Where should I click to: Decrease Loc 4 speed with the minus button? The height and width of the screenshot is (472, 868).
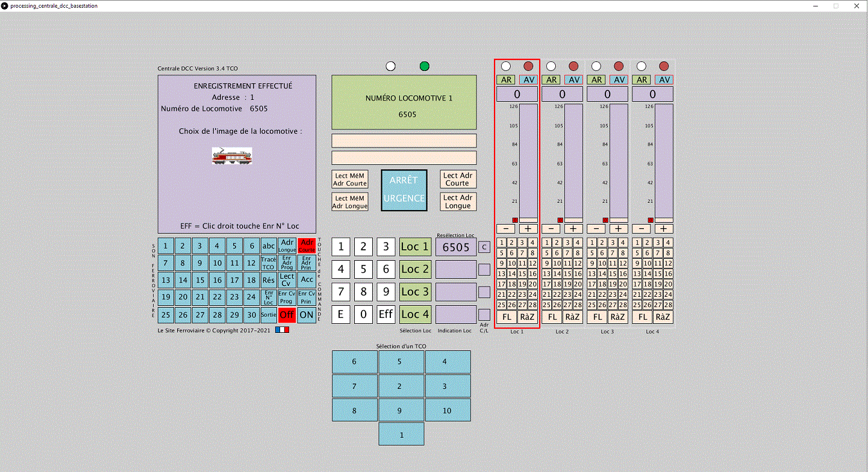coord(642,229)
